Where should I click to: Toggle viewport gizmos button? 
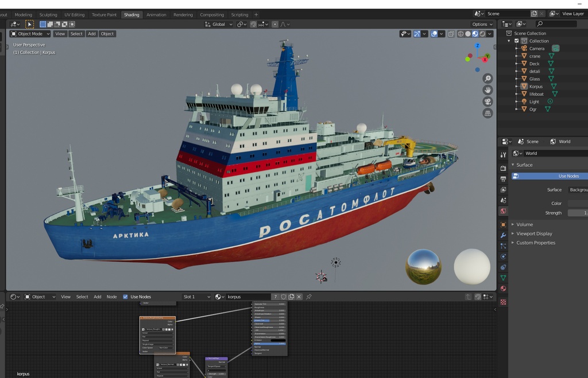pos(417,34)
